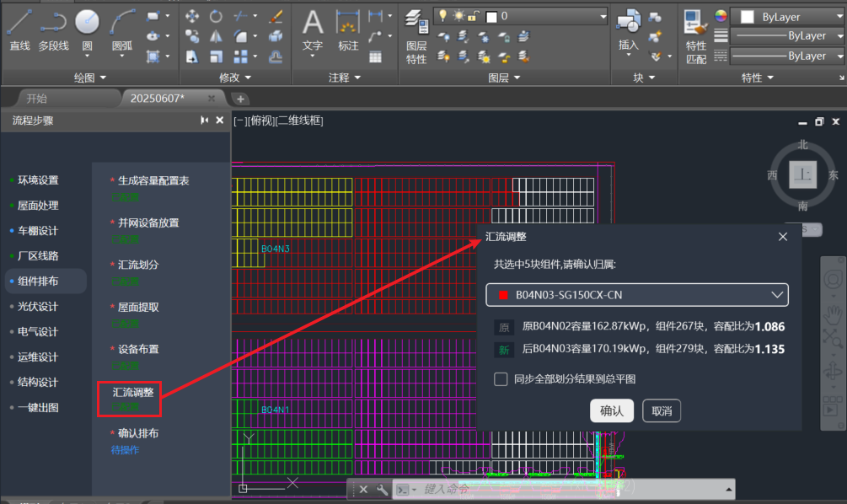Select the Offset tool in the Modify panel
This screenshot has width=847, height=504.
click(276, 56)
